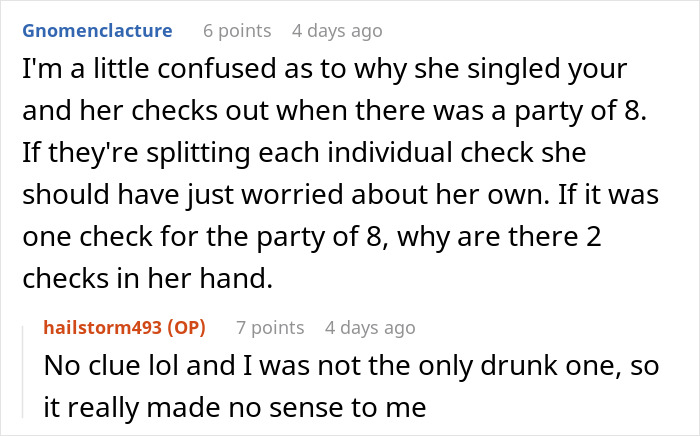Click the "(OP)" tag beside hailstorm493
The image size is (700, 436).
(x=188, y=327)
